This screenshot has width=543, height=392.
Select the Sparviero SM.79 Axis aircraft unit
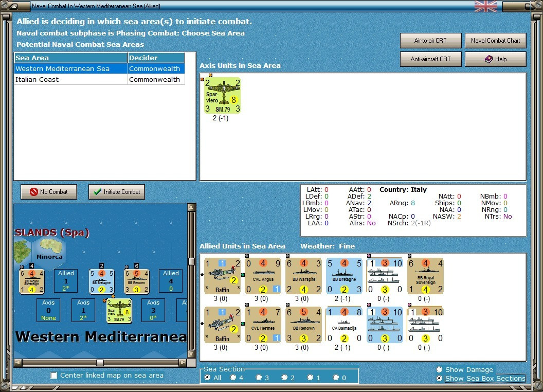click(222, 95)
